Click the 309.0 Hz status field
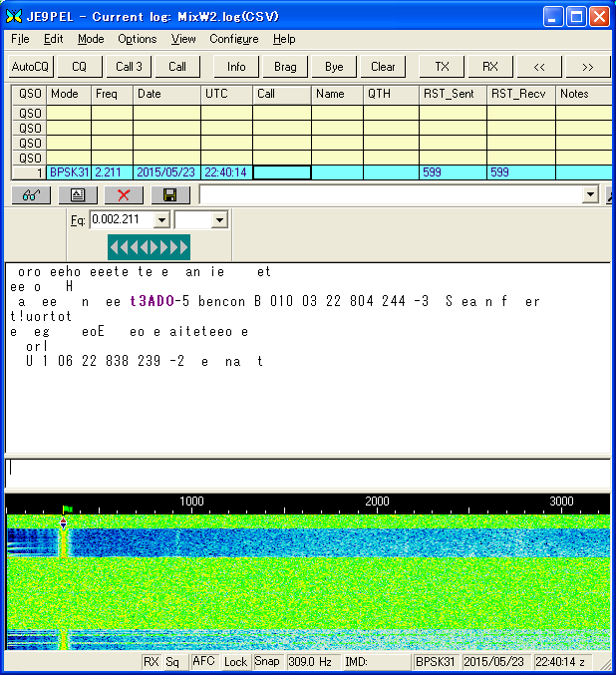 pos(313,661)
